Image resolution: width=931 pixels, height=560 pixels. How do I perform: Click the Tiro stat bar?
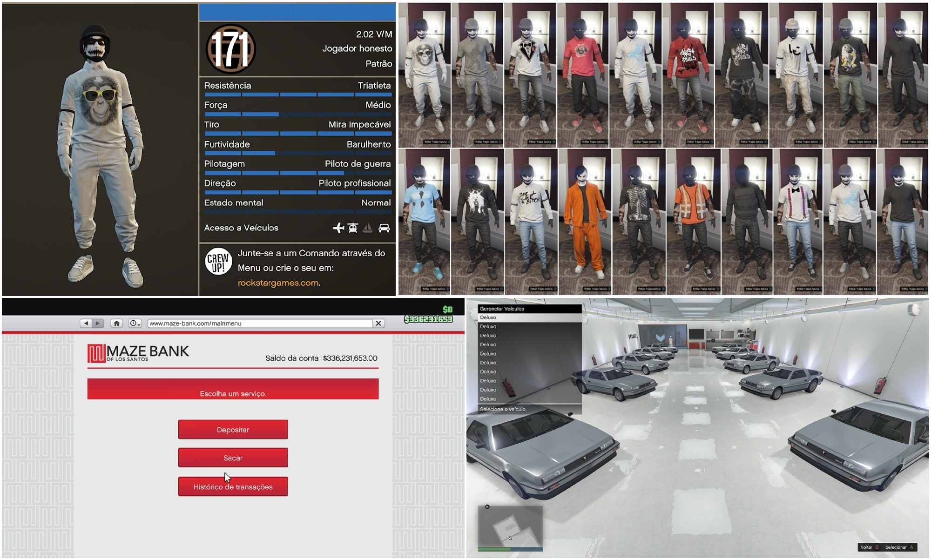298,134
